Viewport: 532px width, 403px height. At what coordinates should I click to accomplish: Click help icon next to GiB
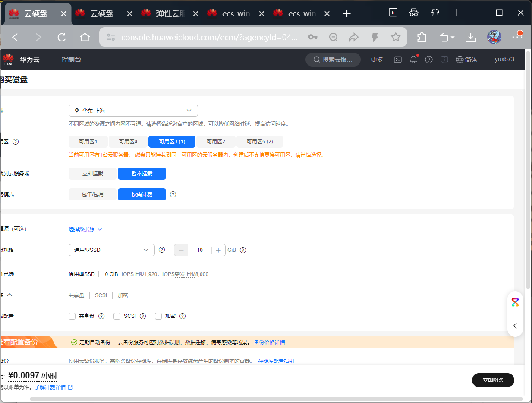click(x=243, y=250)
